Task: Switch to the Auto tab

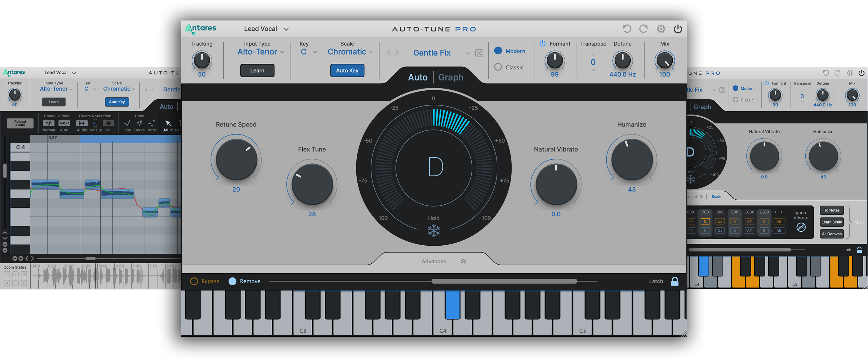Action: [x=417, y=77]
